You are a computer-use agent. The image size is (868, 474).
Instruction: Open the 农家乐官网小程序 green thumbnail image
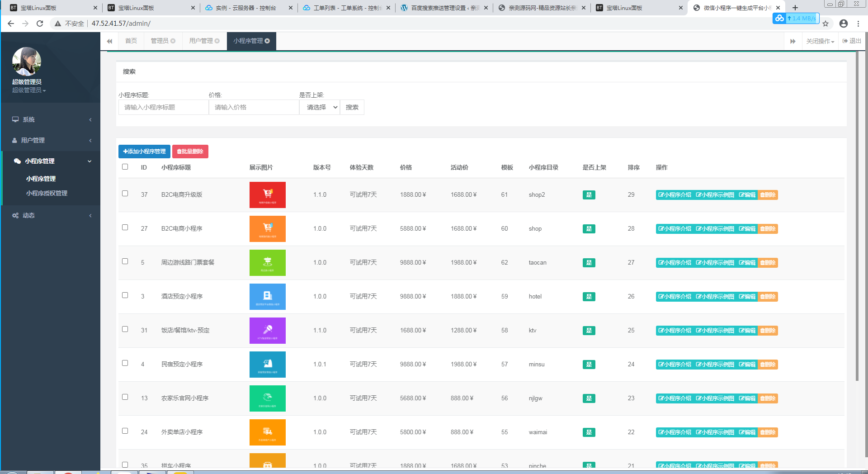[x=268, y=398]
